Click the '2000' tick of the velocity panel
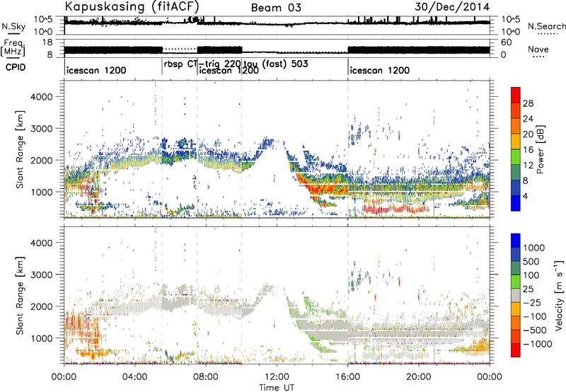The height and width of the screenshot is (392, 566). click(41, 306)
